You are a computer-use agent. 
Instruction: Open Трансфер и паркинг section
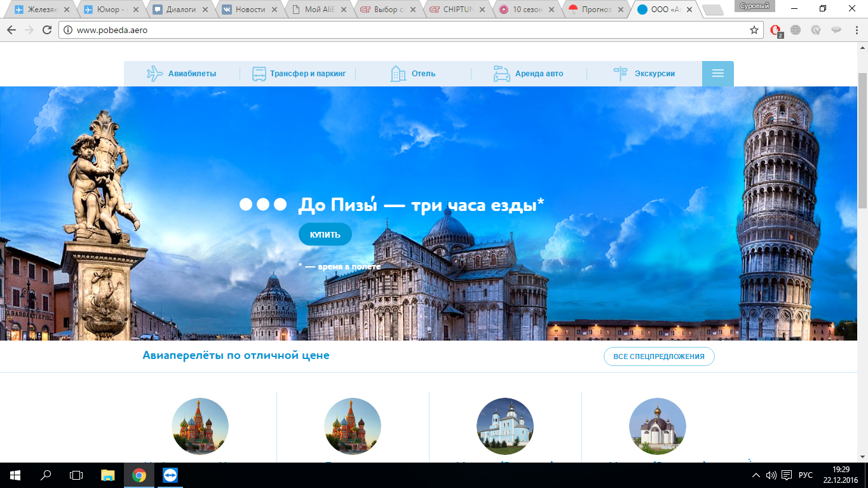point(299,74)
